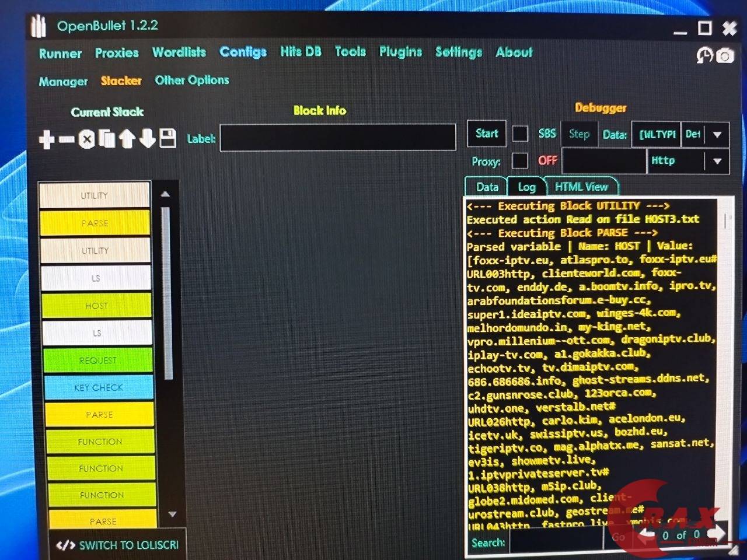Open the Wordlists section
This screenshot has width=747, height=560.
[x=179, y=52]
